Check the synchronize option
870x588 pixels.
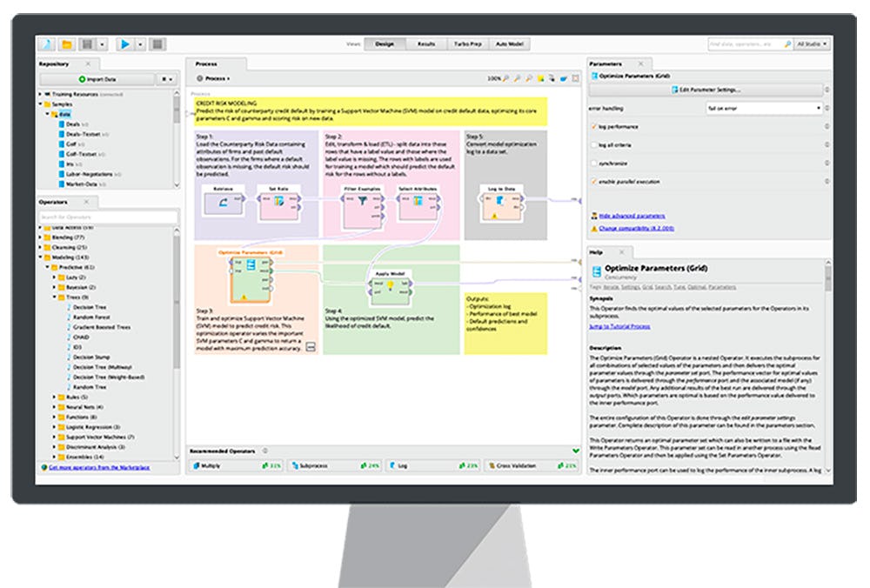tap(592, 164)
